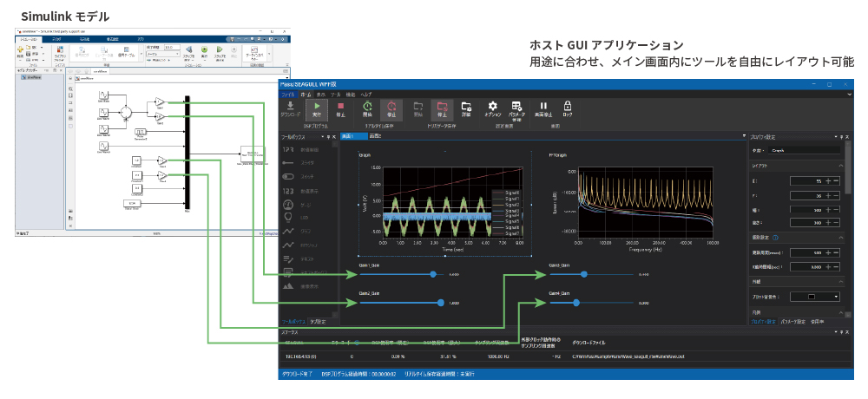Click info icon beside 動作設定 heading
868x399 pixels.
point(775,238)
